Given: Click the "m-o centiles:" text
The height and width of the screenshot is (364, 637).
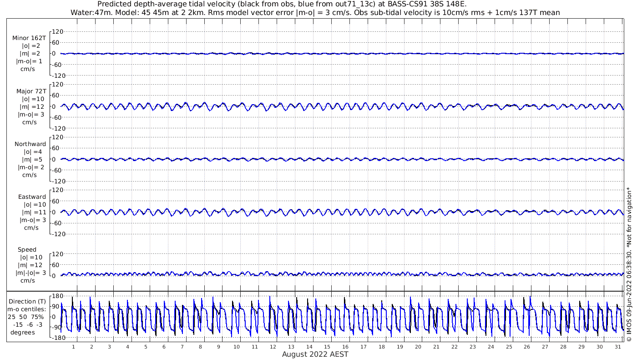Looking at the screenshot, I should pyautogui.click(x=26, y=309).
